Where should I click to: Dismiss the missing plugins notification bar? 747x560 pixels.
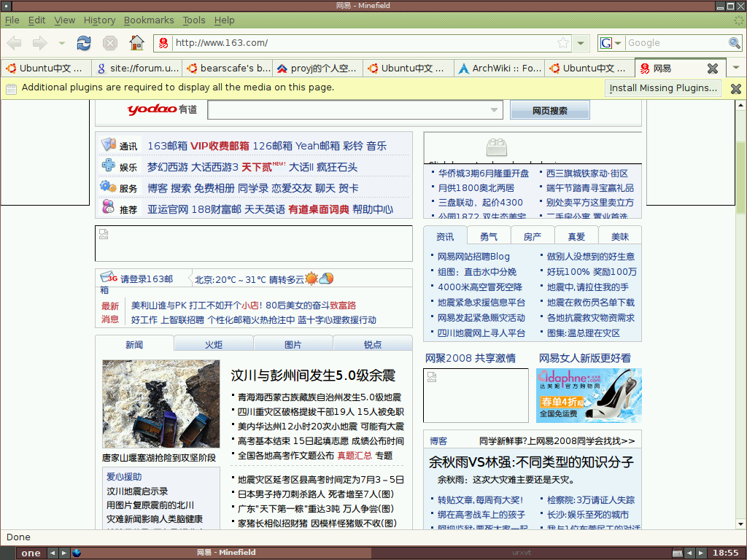tap(736, 88)
